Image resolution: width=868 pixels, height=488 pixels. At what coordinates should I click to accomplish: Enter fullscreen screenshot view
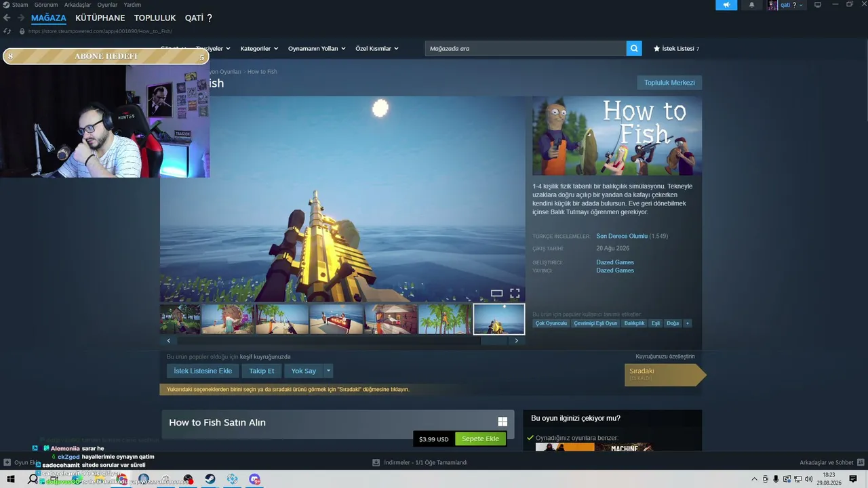[515, 293]
